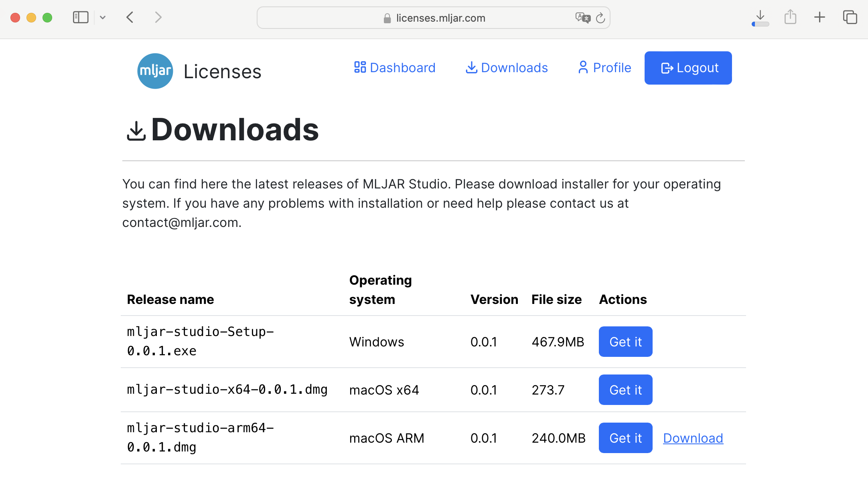Click the macOS ARM operating system cell
The height and width of the screenshot is (502, 868).
387,438
